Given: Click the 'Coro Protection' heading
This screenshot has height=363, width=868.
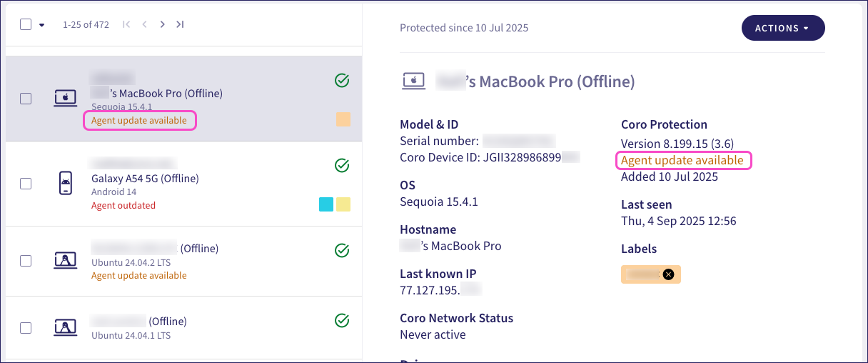Looking at the screenshot, I should point(664,124).
